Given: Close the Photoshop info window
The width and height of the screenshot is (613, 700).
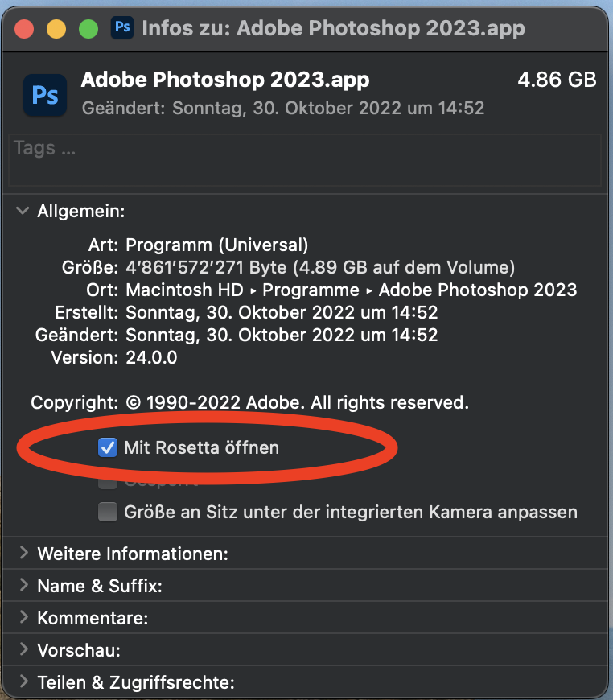Looking at the screenshot, I should 24,30.
